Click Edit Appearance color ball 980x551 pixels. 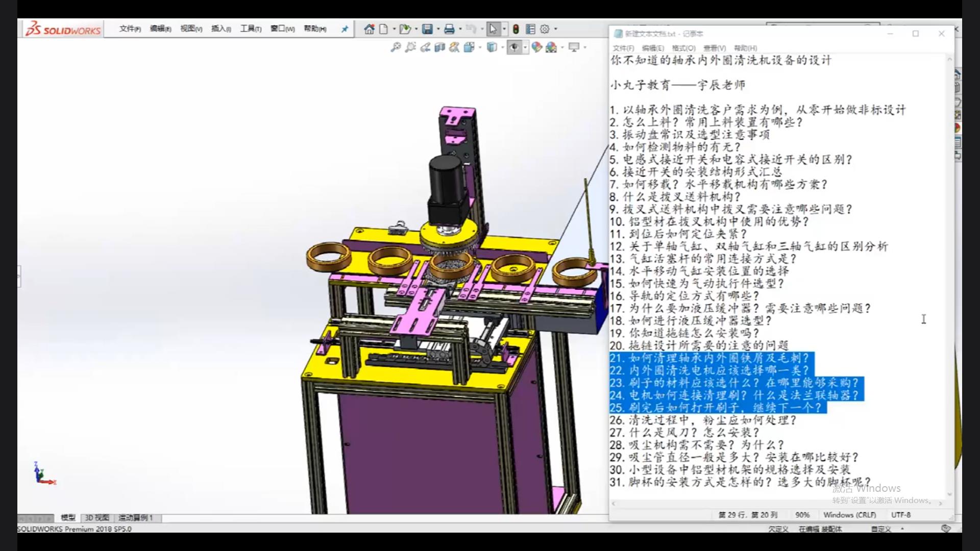536,47
